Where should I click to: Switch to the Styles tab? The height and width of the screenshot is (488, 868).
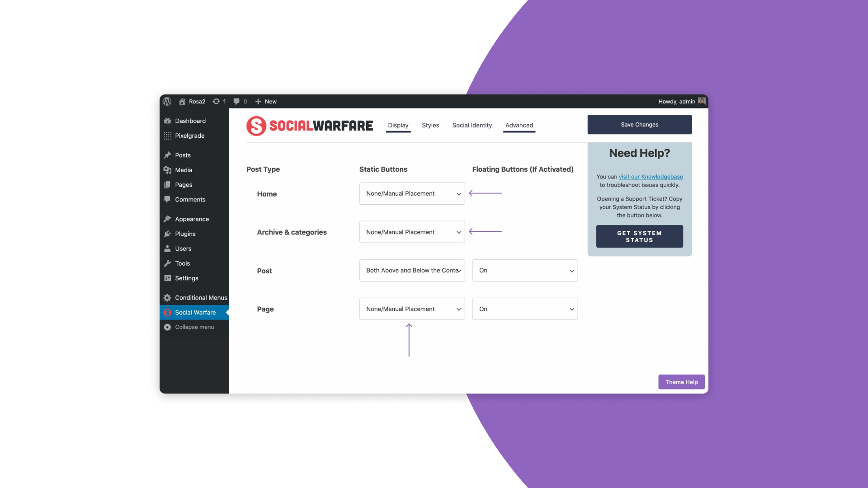430,126
